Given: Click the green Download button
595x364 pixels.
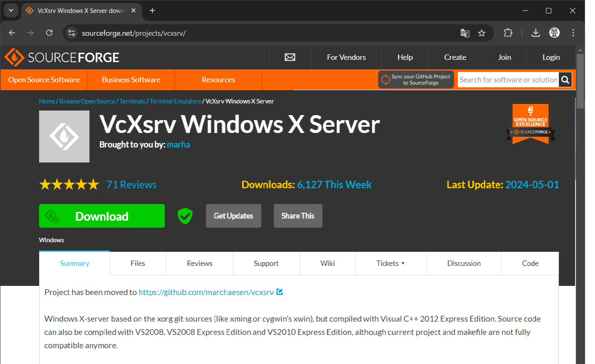Looking at the screenshot, I should [x=102, y=216].
